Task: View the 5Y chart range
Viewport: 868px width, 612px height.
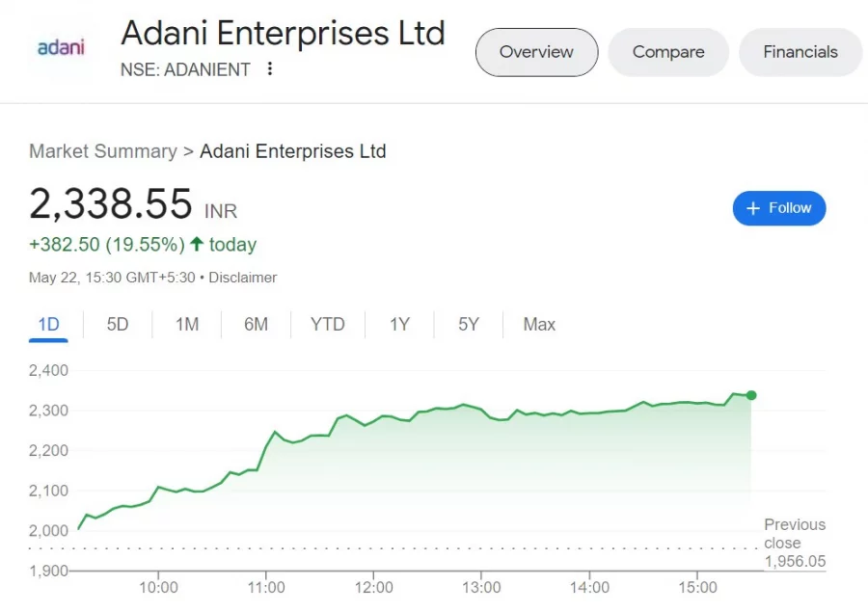Action: pos(469,324)
